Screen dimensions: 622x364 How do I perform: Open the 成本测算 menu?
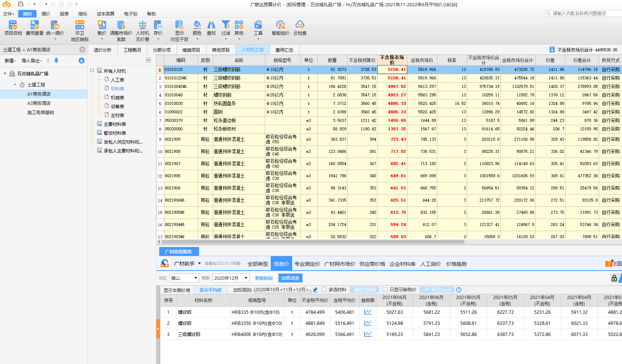[106, 14]
